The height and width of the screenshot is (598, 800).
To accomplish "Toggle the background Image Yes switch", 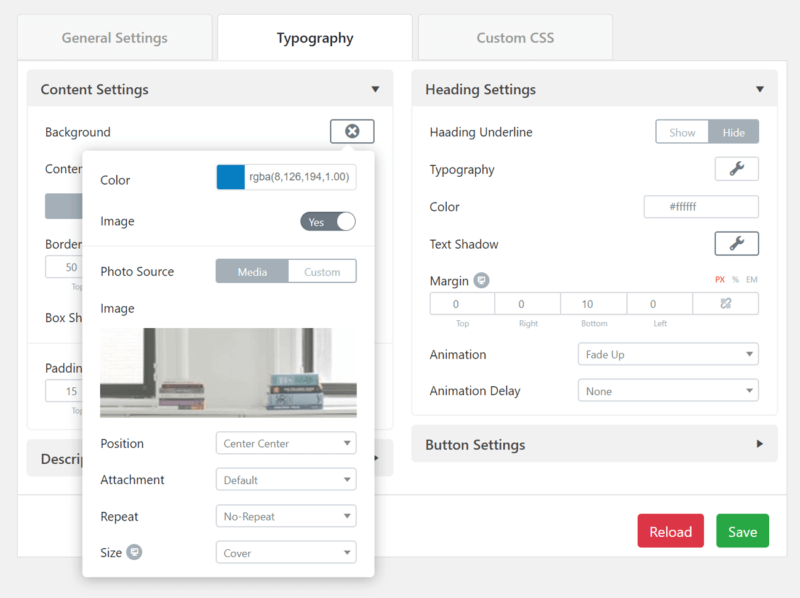I will click(328, 222).
